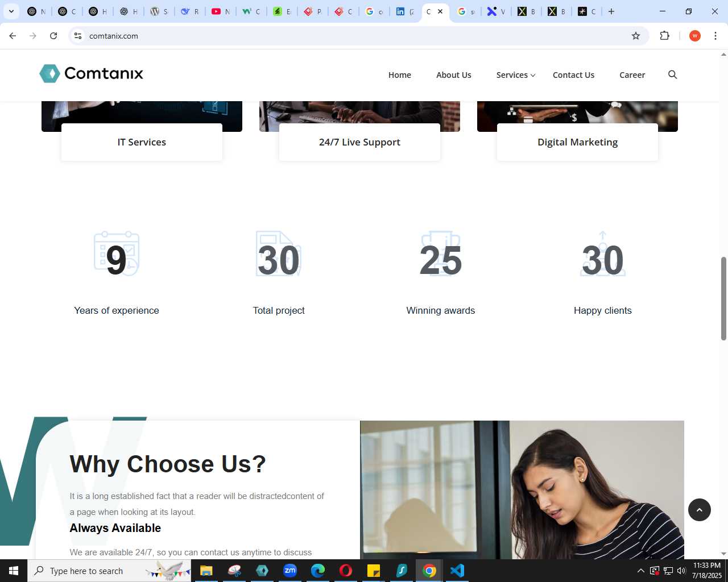Open the browser Extensions puzzle icon
The image size is (728, 582).
[664, 36]
